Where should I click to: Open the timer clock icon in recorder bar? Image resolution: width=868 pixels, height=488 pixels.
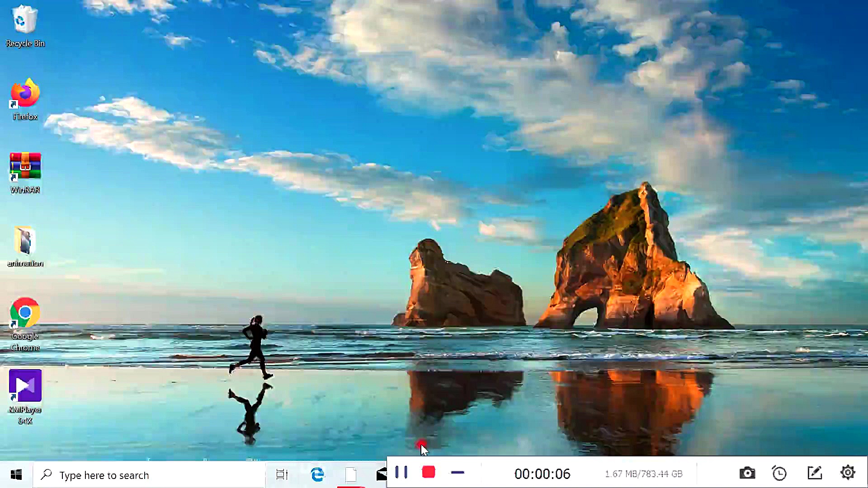779,473
